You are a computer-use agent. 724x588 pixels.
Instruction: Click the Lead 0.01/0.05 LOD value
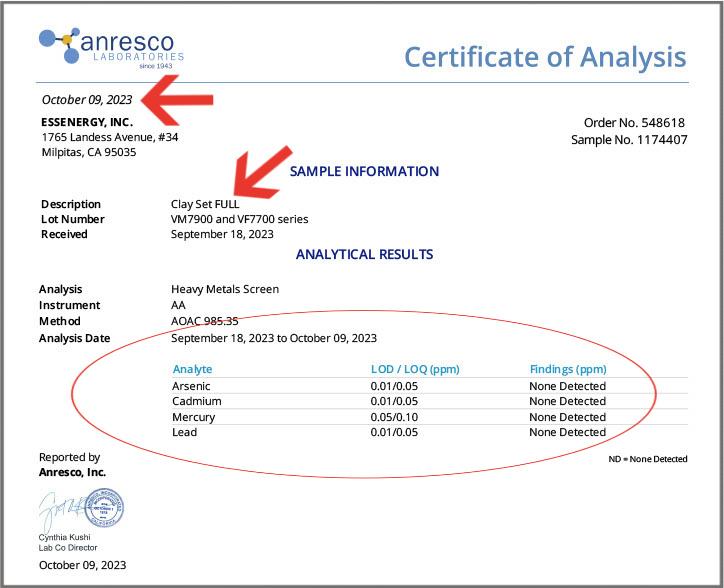(394, 432)
